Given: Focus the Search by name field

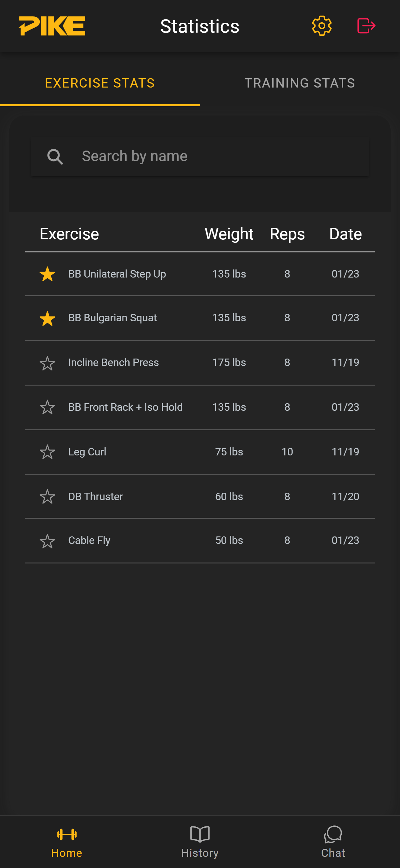Looking at the screenshot, I should (x=219, y=156).
